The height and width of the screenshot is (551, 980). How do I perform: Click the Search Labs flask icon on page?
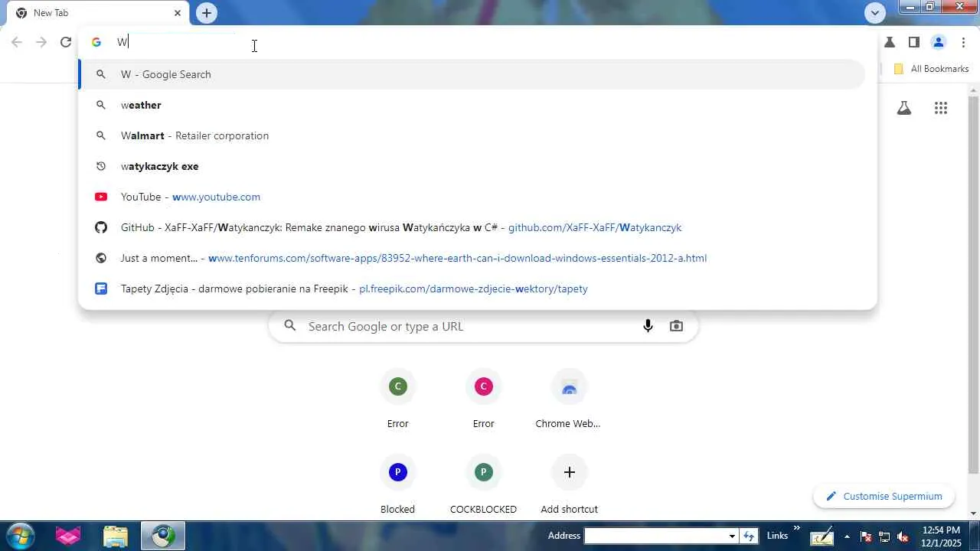904,108
